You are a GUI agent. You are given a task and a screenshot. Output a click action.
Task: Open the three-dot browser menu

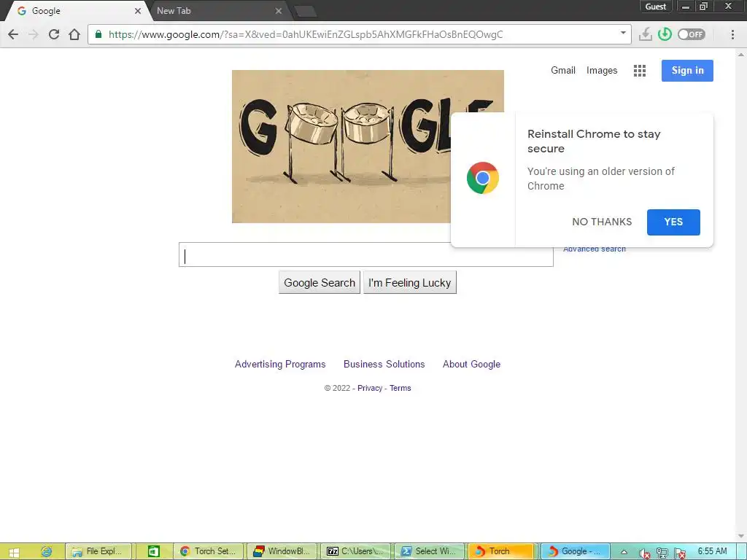click(732, 34)
